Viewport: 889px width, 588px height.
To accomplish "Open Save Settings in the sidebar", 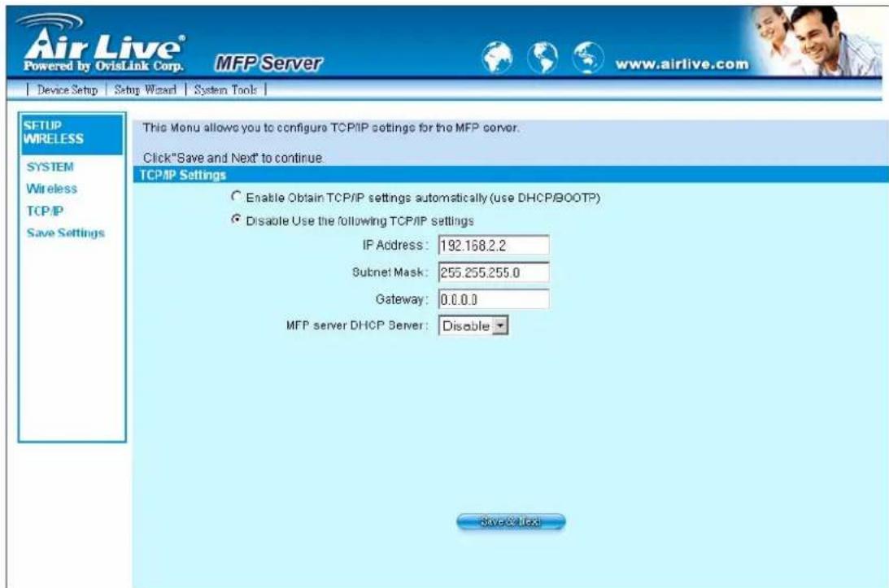I will [65, 233].
